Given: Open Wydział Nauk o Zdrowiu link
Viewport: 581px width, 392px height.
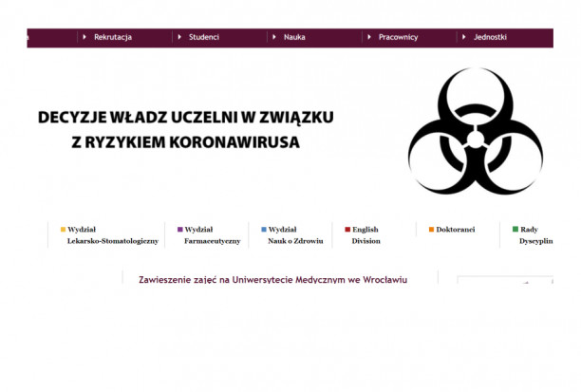Looking at the screenshot, I should (295, 235).
